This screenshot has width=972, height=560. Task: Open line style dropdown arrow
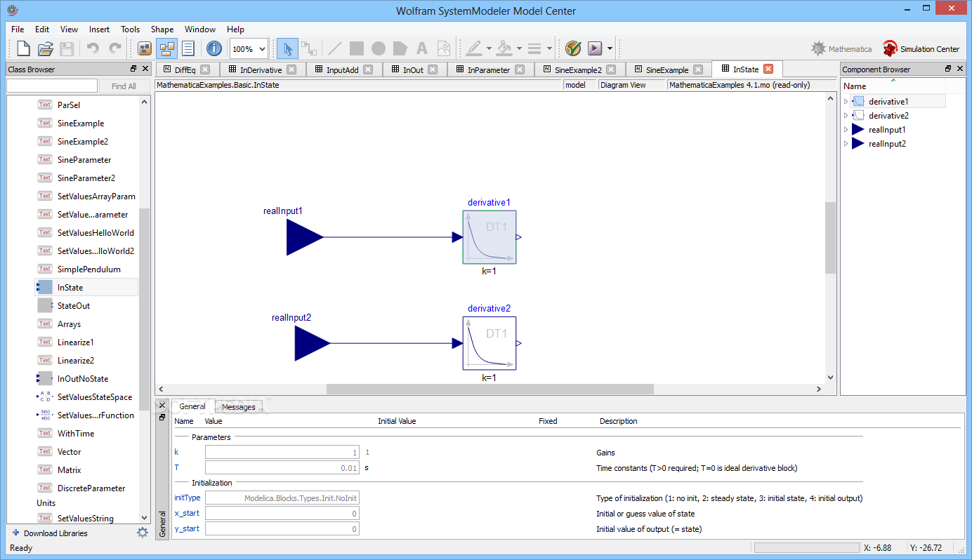tap(549, 48)
